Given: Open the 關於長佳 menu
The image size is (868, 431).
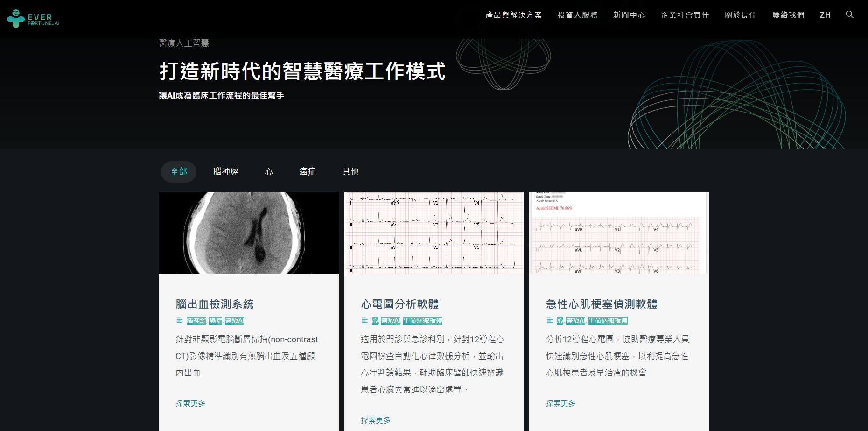Looking at the screenshot, I should point(741,15).
